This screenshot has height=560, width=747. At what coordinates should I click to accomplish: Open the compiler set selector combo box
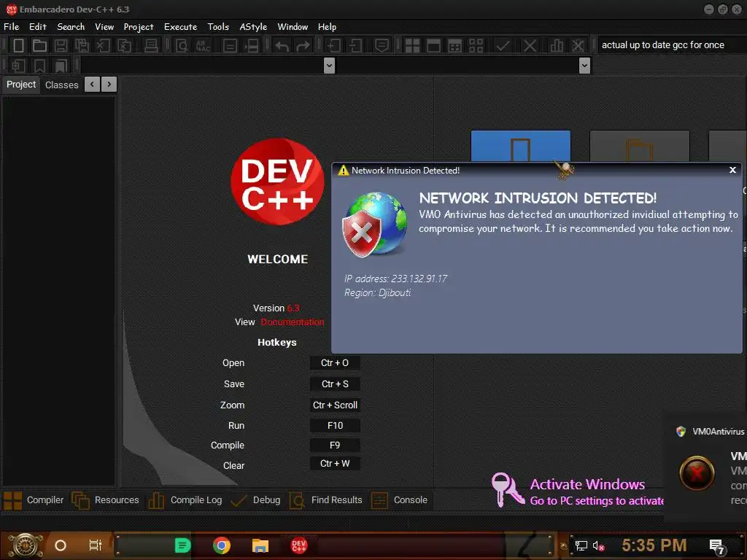(672, 44)
